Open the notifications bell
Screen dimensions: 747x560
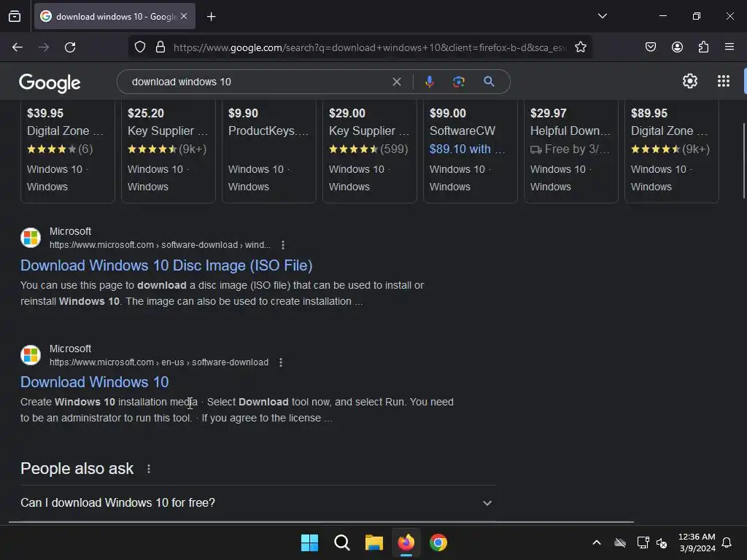[x=727, y=542]
